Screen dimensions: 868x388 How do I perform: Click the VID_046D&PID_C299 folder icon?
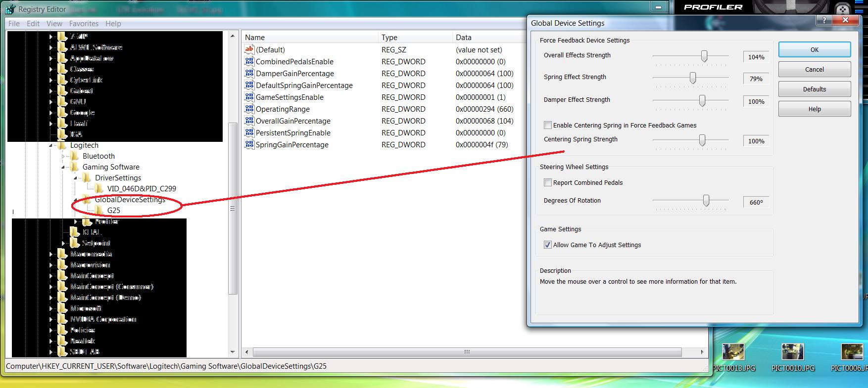[x=99, y=189]
